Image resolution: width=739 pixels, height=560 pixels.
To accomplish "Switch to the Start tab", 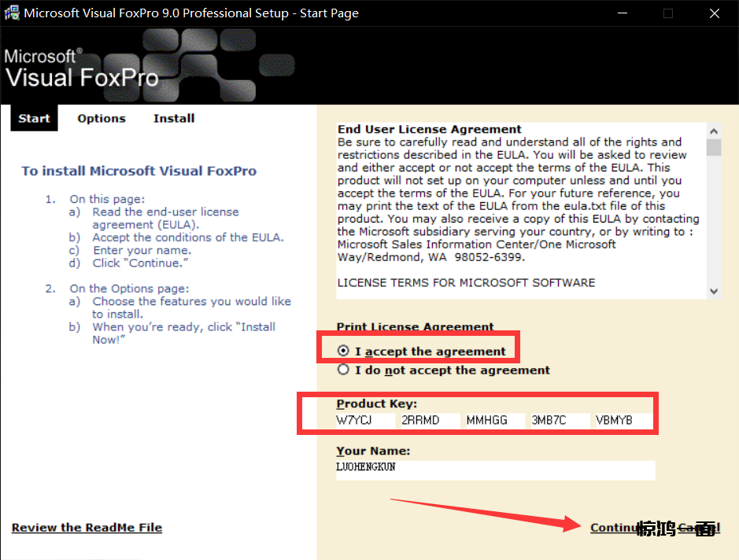I will point(34,119).
